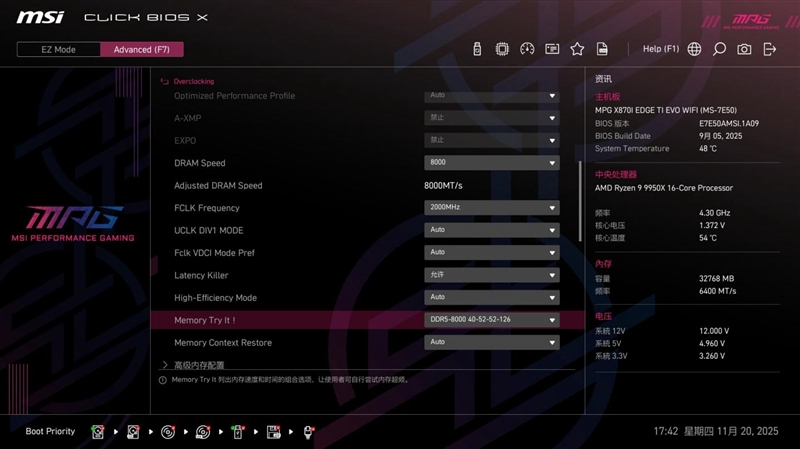Select Advanced (F7) mode tab
This screenshot has height=449, width=800.
tap(142, 49)
